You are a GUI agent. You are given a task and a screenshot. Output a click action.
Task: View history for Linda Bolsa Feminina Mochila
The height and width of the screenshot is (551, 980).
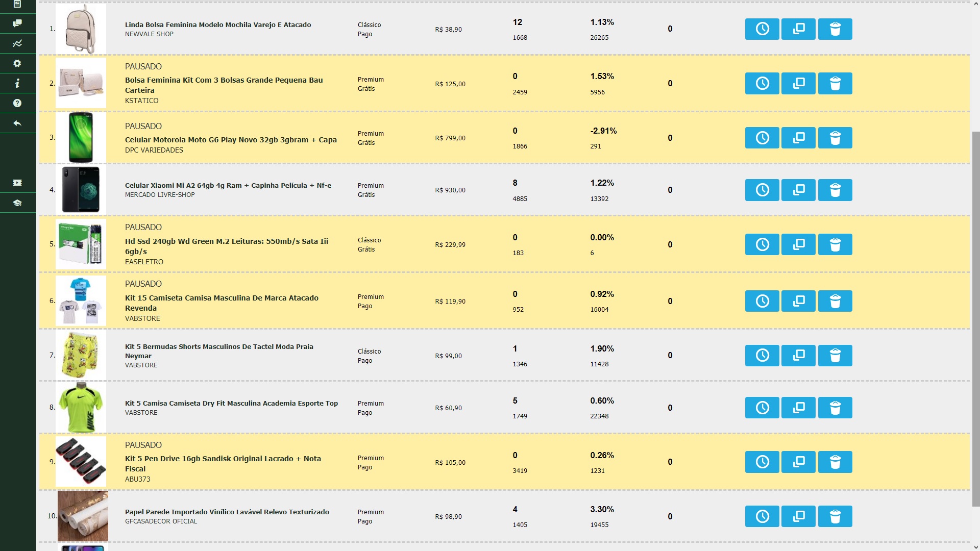pyautogui.click(x=762, y=29)
